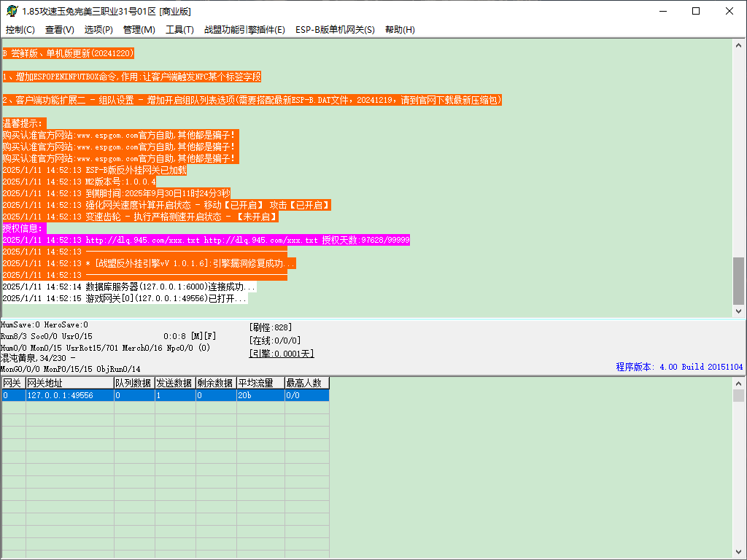Select the 20b average traffic cell
Image resolution: width=747 pixels, height=560 pixels.
pos(260,395)
